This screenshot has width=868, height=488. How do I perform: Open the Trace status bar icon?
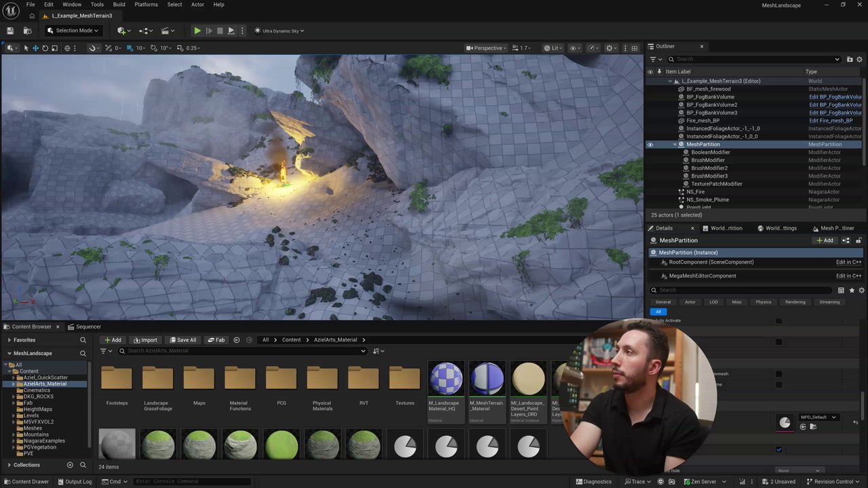(635, 482)
